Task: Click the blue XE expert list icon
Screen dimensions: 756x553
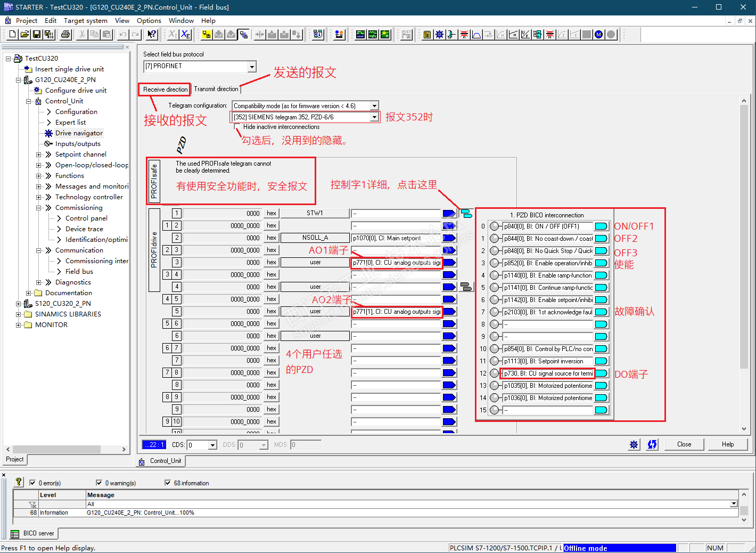Action: coord(185,35)
